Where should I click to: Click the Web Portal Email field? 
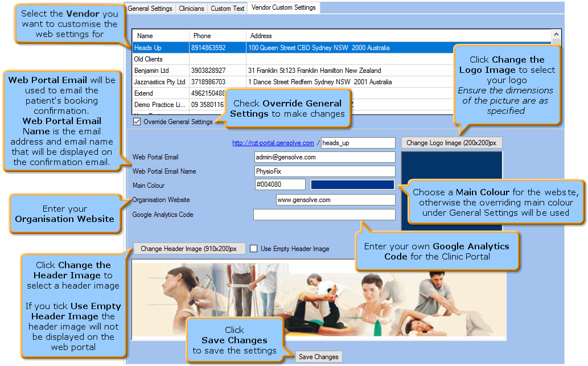click(x=324, y=157)
